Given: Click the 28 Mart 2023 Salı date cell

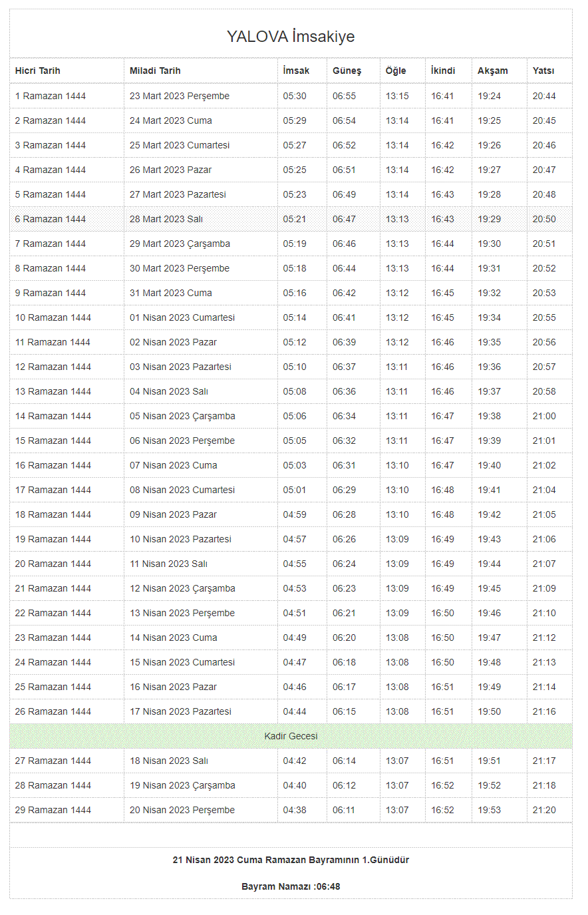Looking at the screenshot, I should (166, 219).
